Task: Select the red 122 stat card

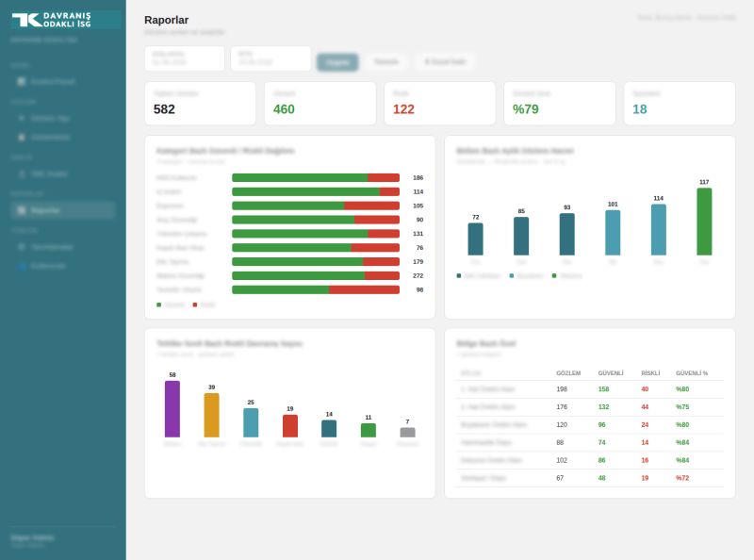Action: click(440, 104)
